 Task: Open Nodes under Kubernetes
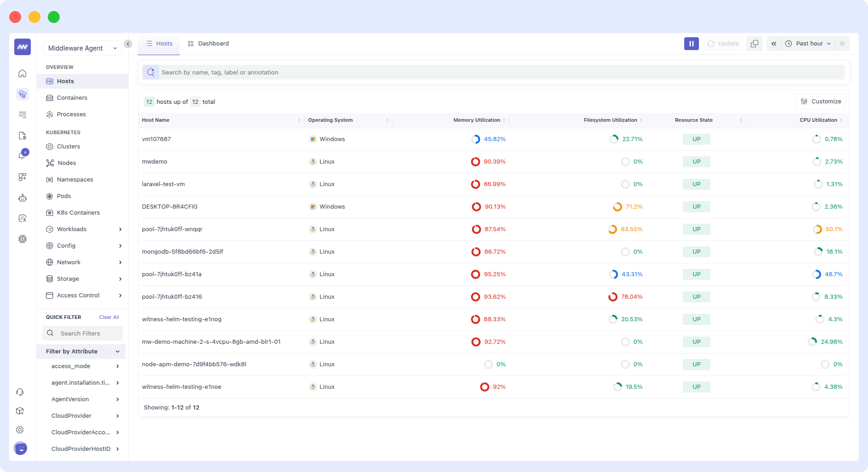click(x=83, y=163)
